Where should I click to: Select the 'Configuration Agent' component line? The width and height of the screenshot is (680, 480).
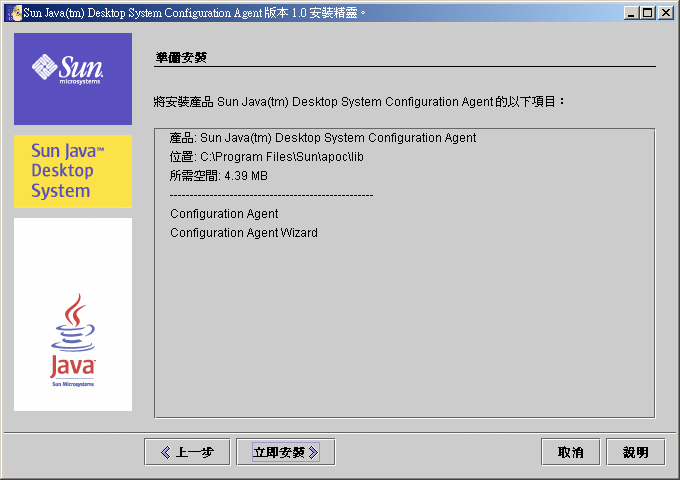click(x=224, y=214)
